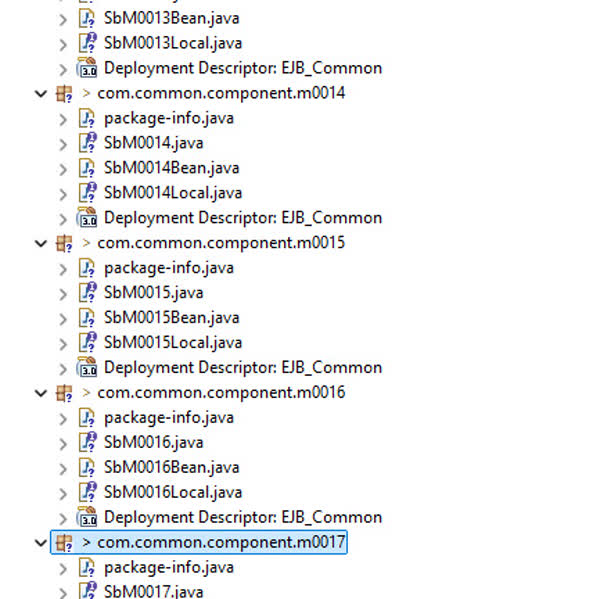Viewport: 600px width, 599px height.
Task: Click the m0014 package icon
Action: 64,93
